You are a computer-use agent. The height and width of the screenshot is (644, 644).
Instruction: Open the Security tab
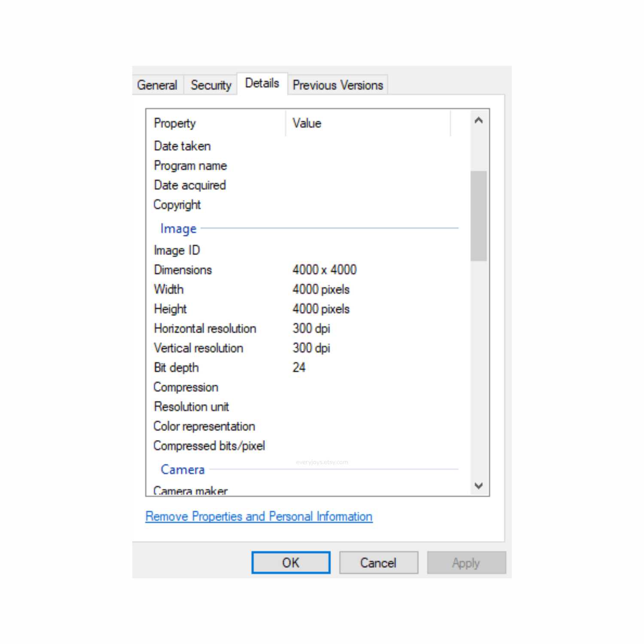[x=211, y=85]
